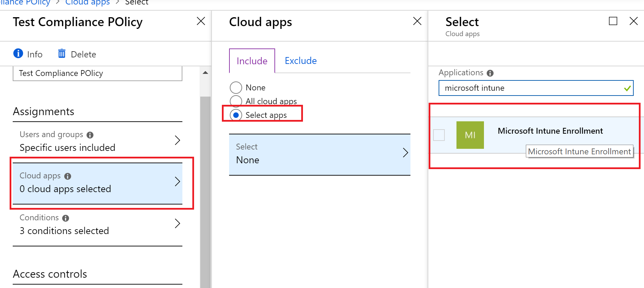Click info icon next to Cloud apps label

click(68, 176)
